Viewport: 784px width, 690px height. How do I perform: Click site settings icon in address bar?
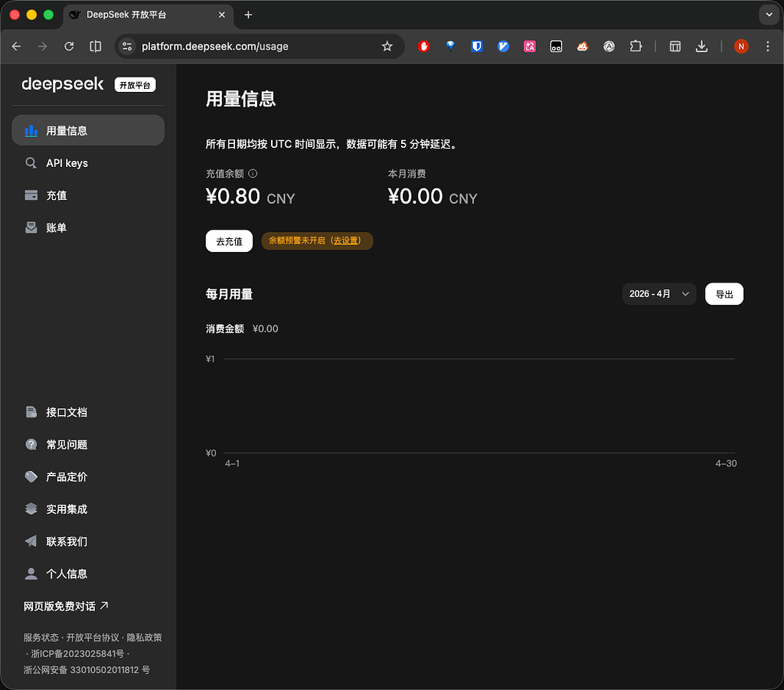tap(127, 47)
